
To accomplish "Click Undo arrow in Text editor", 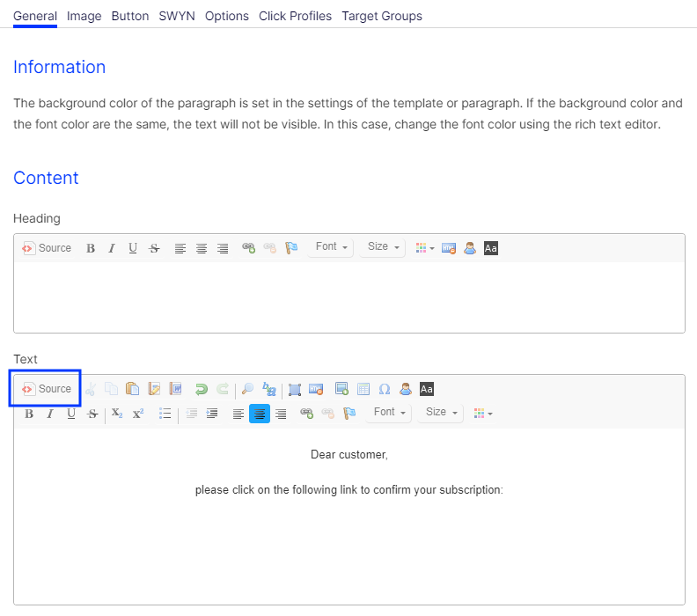I will pyautogui.click(x=202, y=389).
